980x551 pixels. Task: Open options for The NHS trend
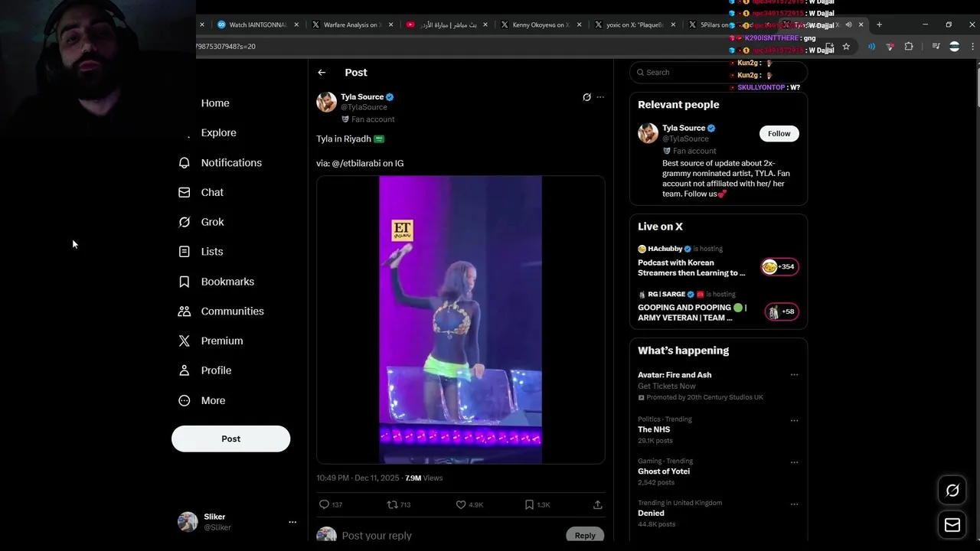[794, 420]
